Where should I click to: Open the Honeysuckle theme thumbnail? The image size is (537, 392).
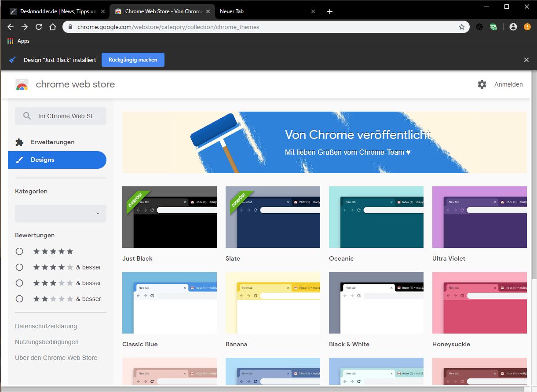479,303
